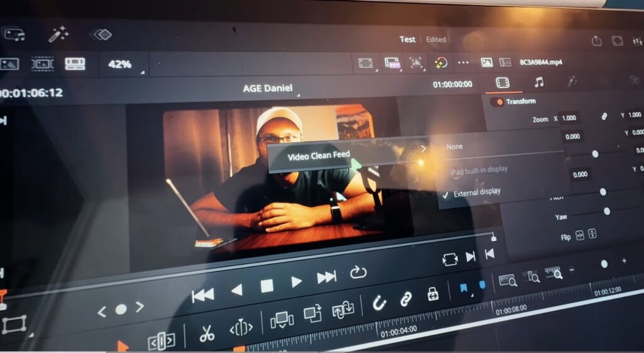Toggle the Zoom X Y link

click(604, 116)
